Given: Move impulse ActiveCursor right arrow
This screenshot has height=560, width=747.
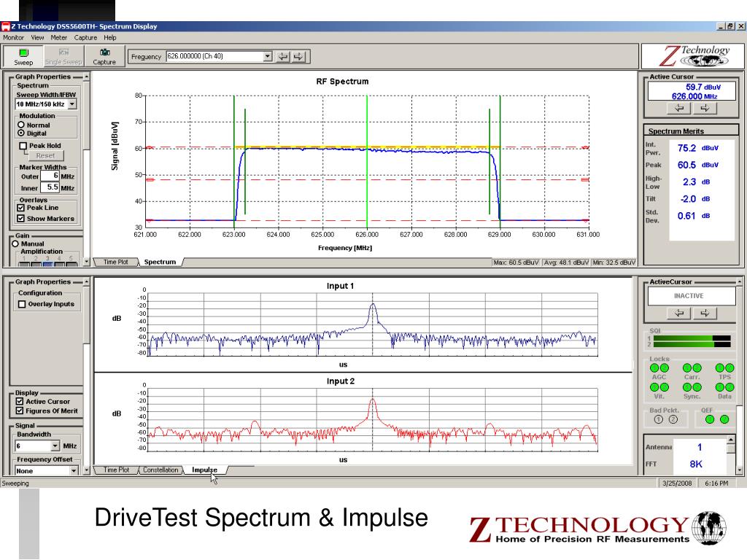Looking at the screenshot, I should [x=705, y=314].
